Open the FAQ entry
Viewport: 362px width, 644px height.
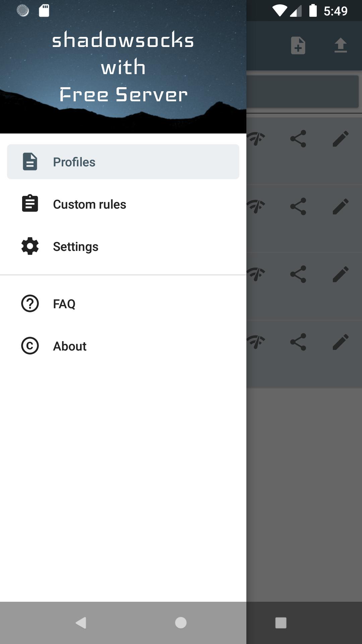pos(123,304)
